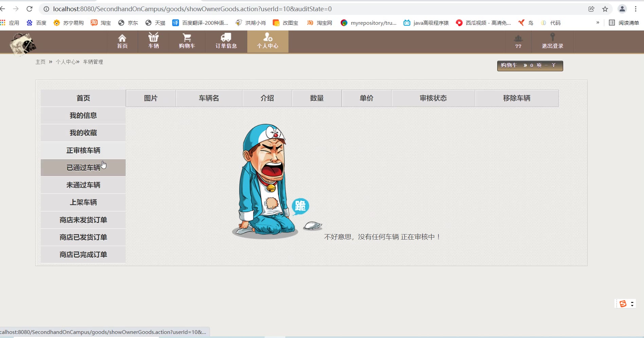This screenshot has width=644, height=338.
Task: Open the Chrome three-dot menu
Action: pos(636,9)
